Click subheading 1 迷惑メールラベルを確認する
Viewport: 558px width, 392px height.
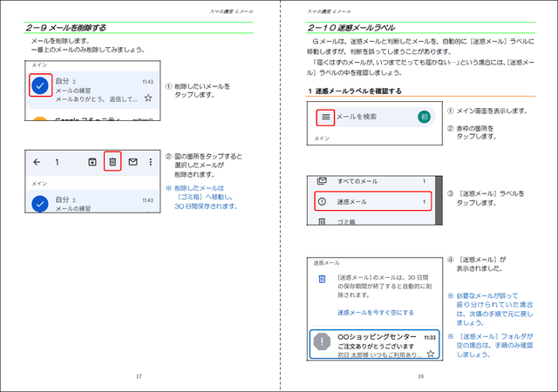(355, 91)
